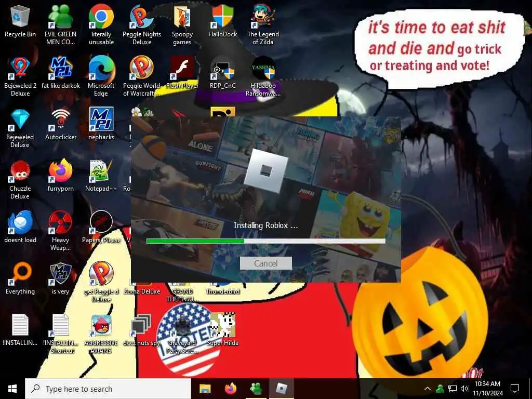Launch the Flash Player shortcut

(x=182, y=73)
